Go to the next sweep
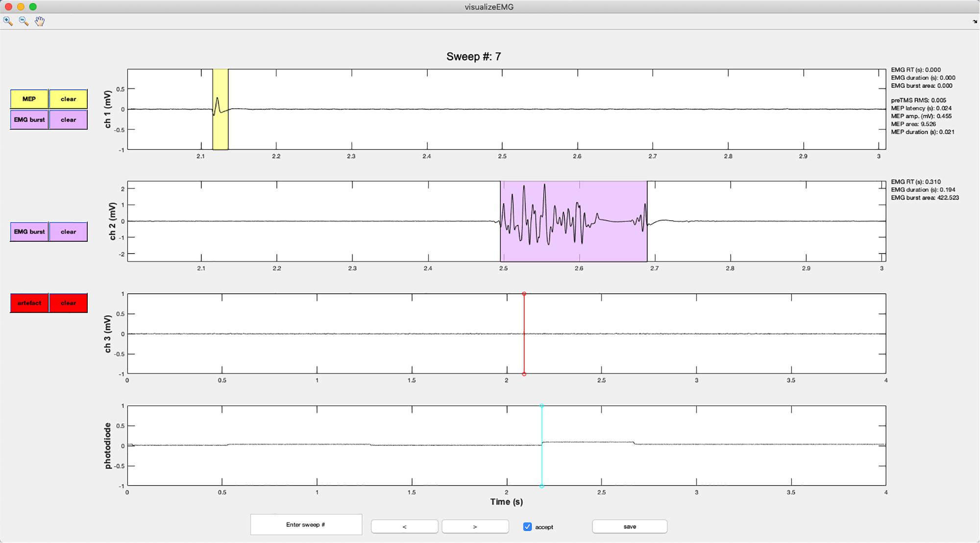The image size is (980, 543). click(x=475, y=527)
